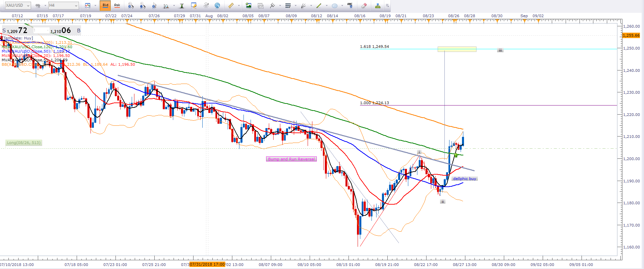Expand the chart type dropdown arrow
644x269 pixels.
(x=95, y=5)
